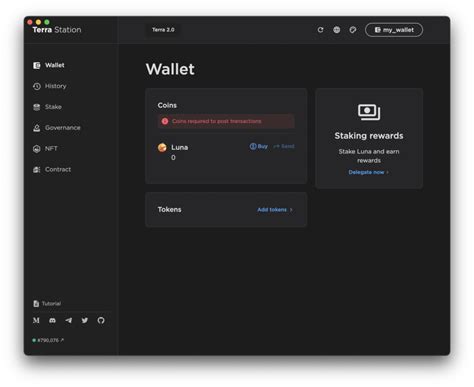
Task: Click the refresh icon in header
Action: pos(320,30)
